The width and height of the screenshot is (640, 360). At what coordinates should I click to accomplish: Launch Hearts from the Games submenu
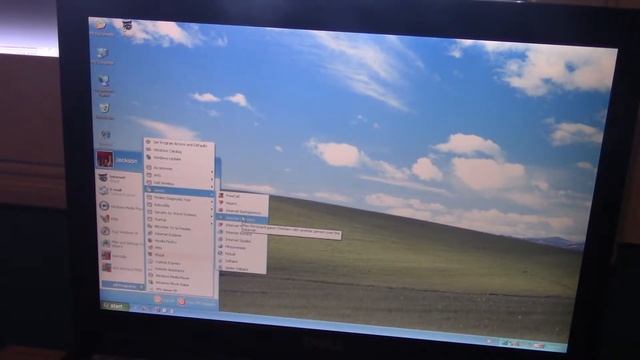click(242, 203)
